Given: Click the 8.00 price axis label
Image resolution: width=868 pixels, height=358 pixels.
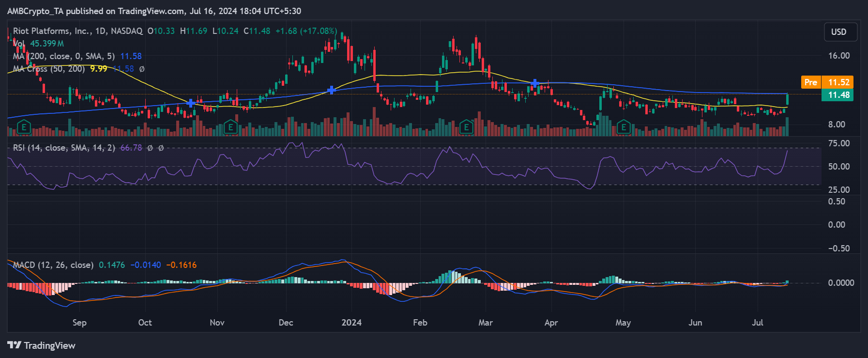Looking at the screenshot, I should pos(837,125).
